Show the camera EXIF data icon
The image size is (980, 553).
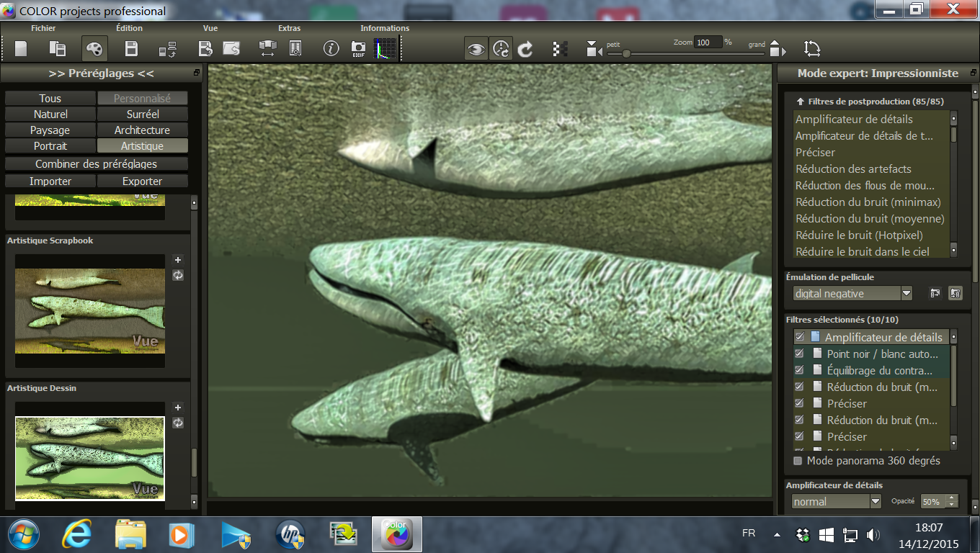click(x=358, y=48)
